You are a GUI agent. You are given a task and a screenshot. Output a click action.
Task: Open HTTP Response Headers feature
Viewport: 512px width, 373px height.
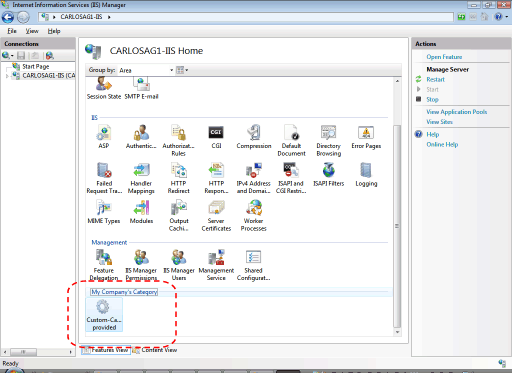(216, 178)
